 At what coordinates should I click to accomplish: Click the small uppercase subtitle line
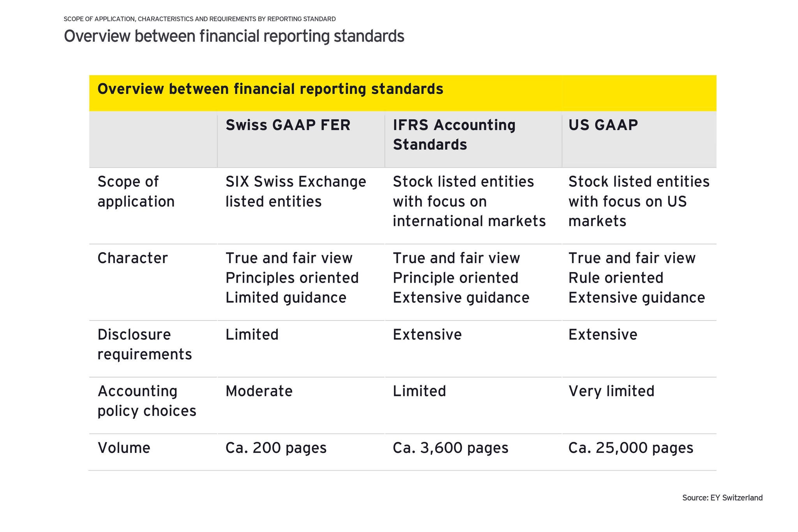point(199,19)
